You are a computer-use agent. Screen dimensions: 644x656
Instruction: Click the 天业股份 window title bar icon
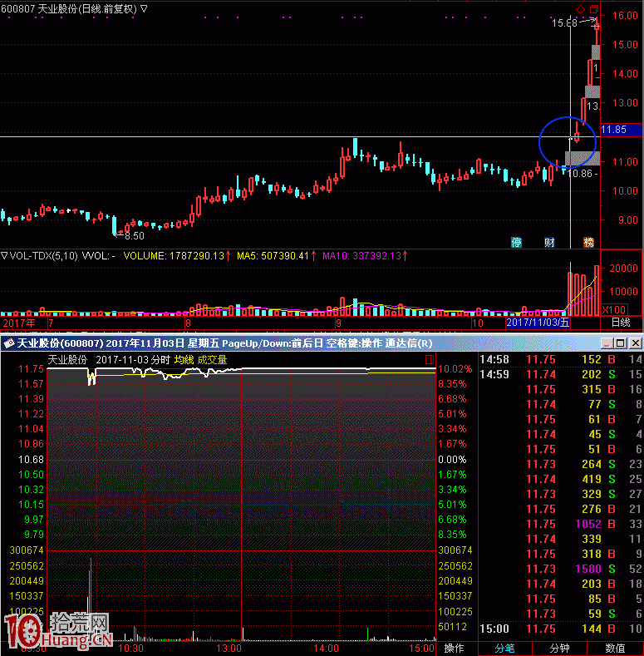9,343
